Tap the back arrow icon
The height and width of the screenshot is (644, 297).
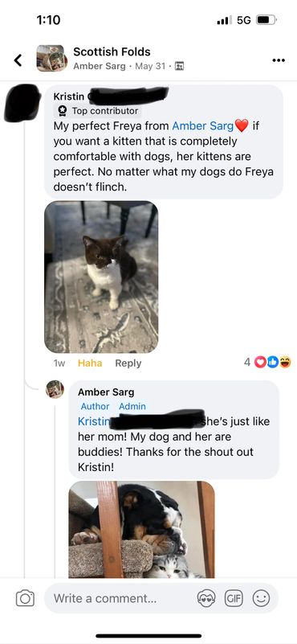(18, 60)
